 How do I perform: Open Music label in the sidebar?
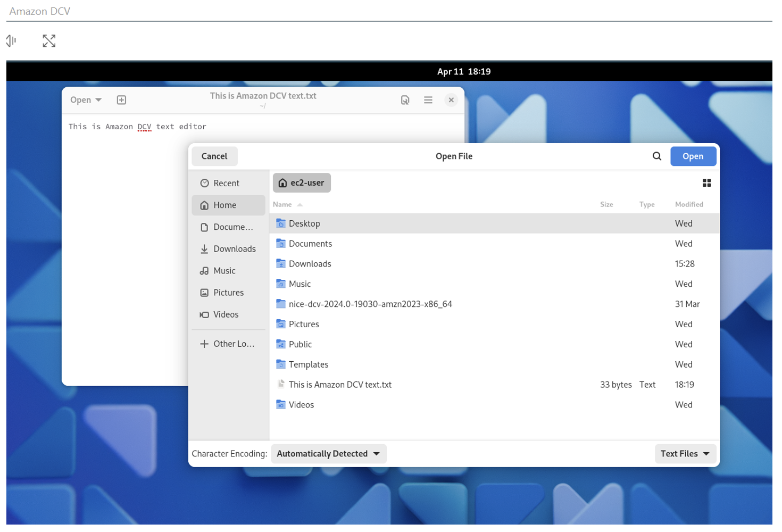[x=224, y=271]
